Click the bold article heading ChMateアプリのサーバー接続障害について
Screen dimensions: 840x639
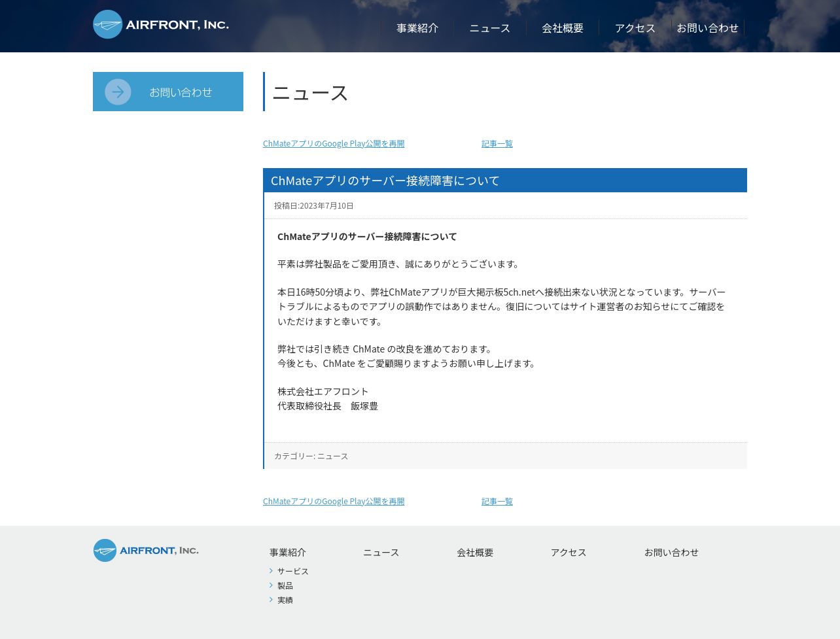tap(367, 236)
